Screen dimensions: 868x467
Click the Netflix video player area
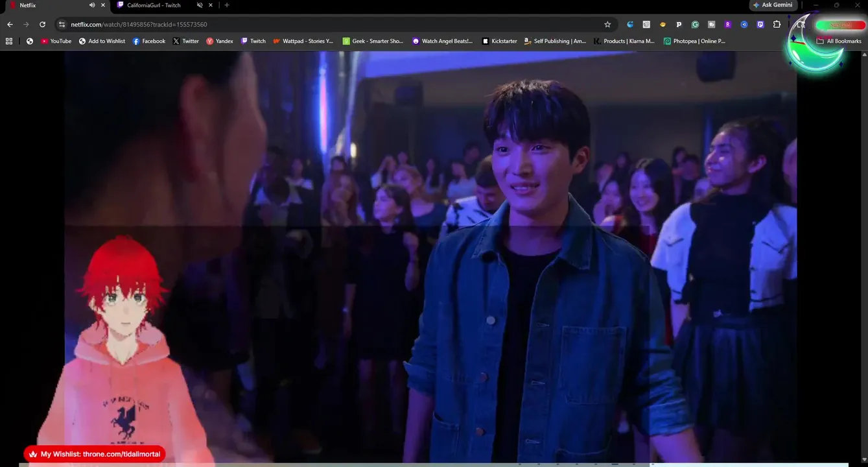(x=430, y=256)
